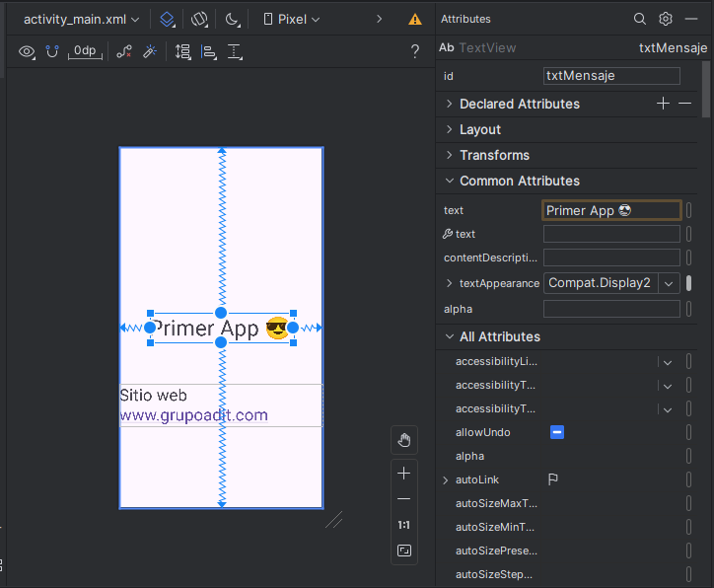Open View Options eye menu
This screenshot has height=588, width=714.
tap(27, 51)
